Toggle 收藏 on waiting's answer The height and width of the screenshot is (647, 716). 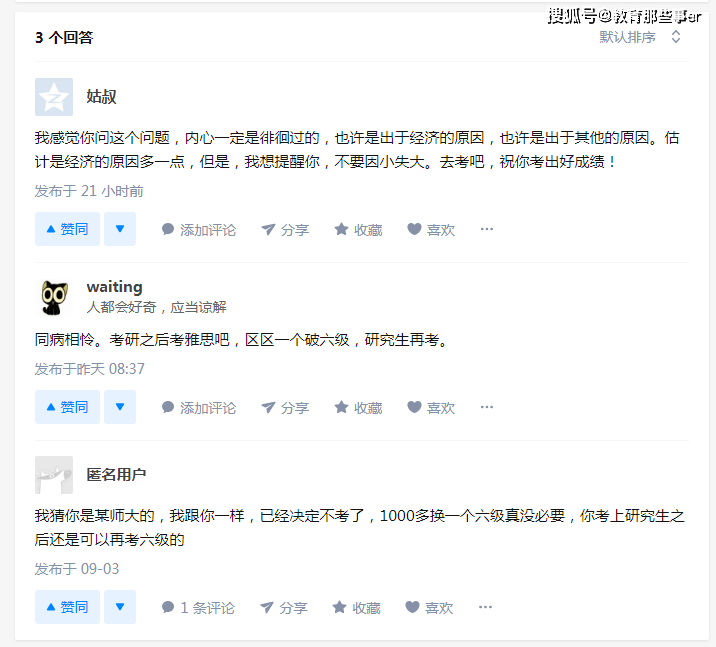pyautogui.click(x=358, y=408)
